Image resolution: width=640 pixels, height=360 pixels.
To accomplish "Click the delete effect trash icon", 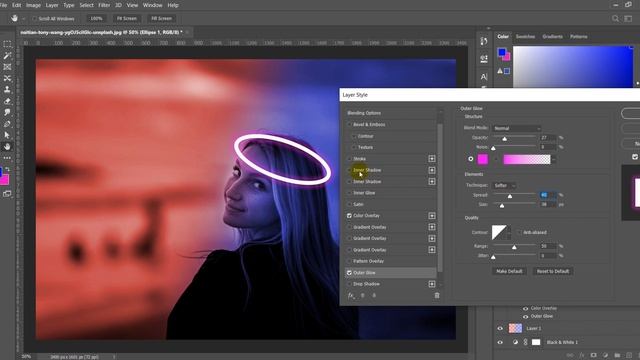I will (x=437, y=296).
